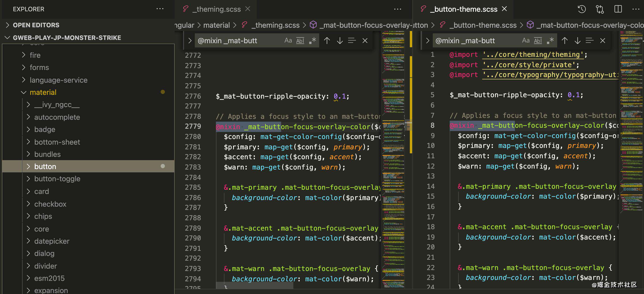Go to previous match in right find widget
Image resolution: width=644 pixels, height=294 pixels.
[x=564, y=41]
